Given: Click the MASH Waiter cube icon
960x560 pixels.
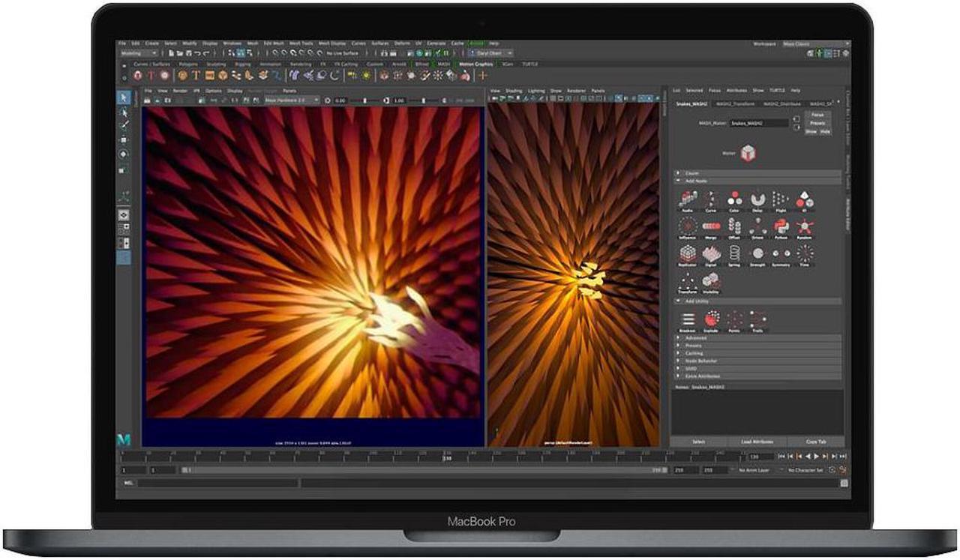Looking at the screenshot, I should click(747, 153).
